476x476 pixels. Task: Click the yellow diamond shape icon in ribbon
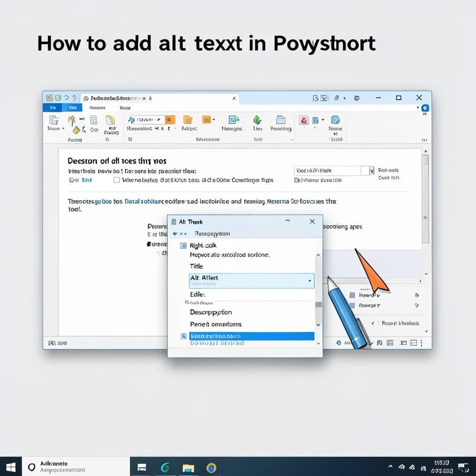[x=76, y=130]
